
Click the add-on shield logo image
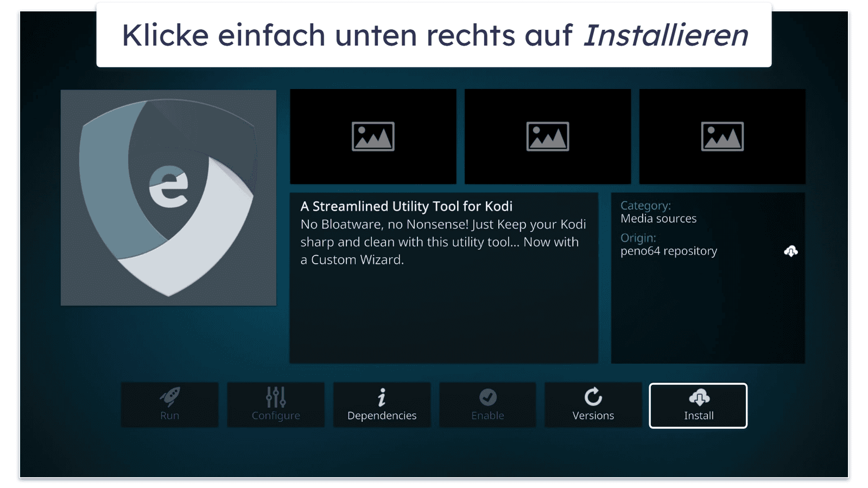[168, 198]
